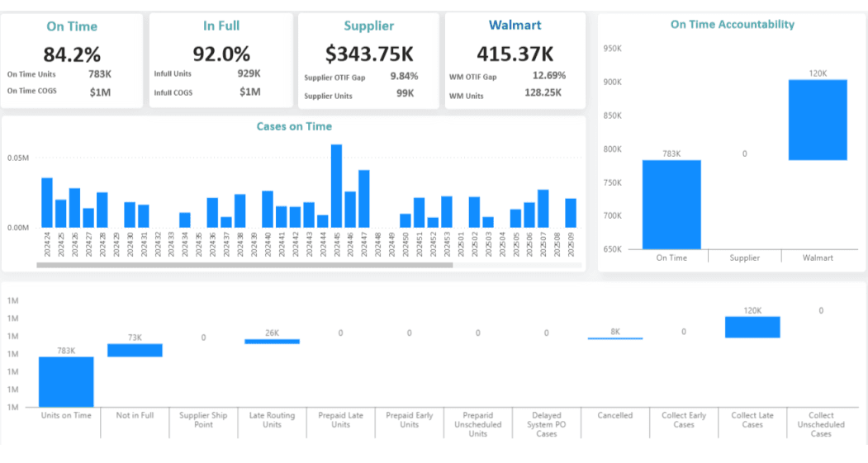Image resolution: width=868 pixels, height=463 pixels.
Task: Select the On Time bar in Accountability chart
Action: coord(671,205)
